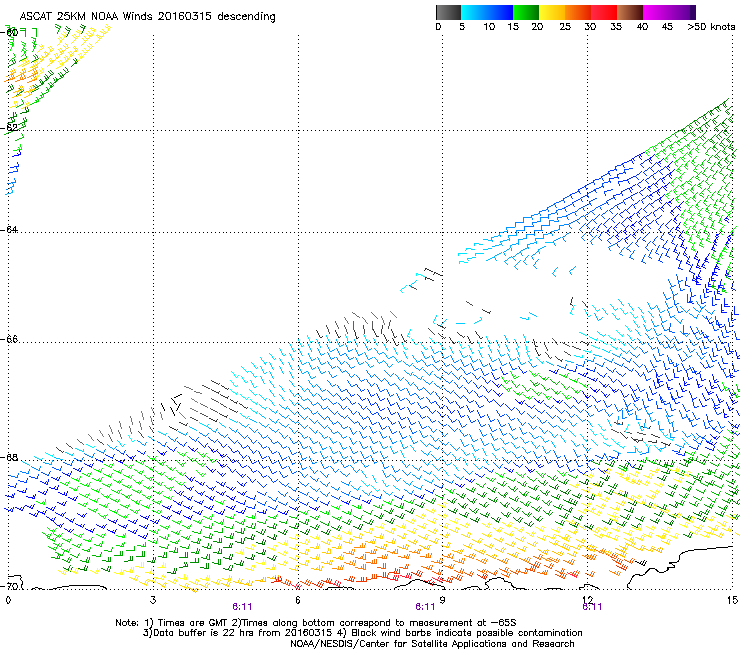Viewport: 740px width, 650px height.
Task: Click the green 15-20 knots legend swatch
Action: (x=526, y=12)
